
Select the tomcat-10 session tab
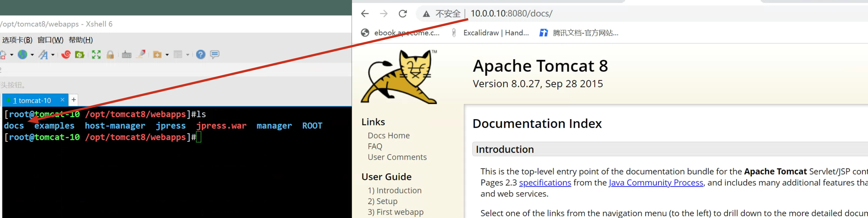point(32,100)
